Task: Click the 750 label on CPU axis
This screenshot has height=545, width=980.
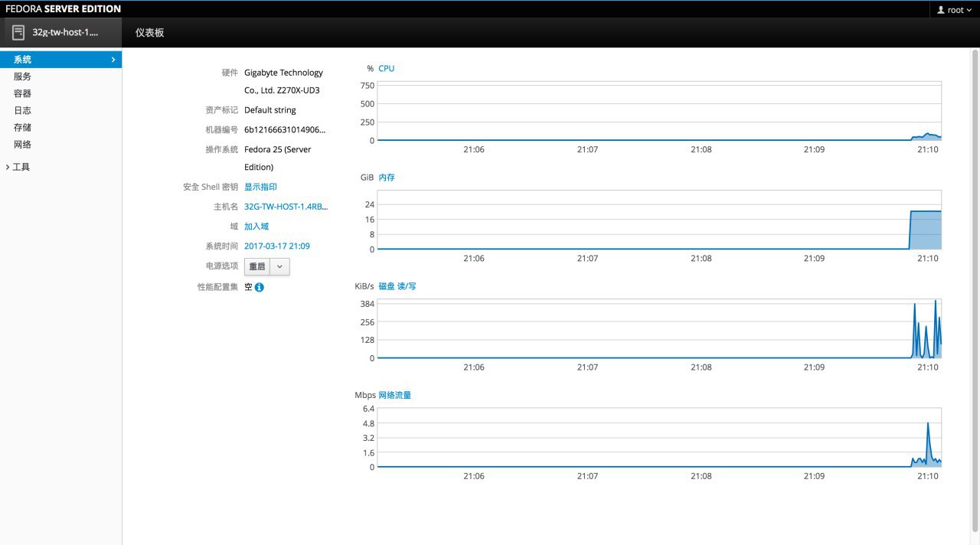Action: coord(367,86)
